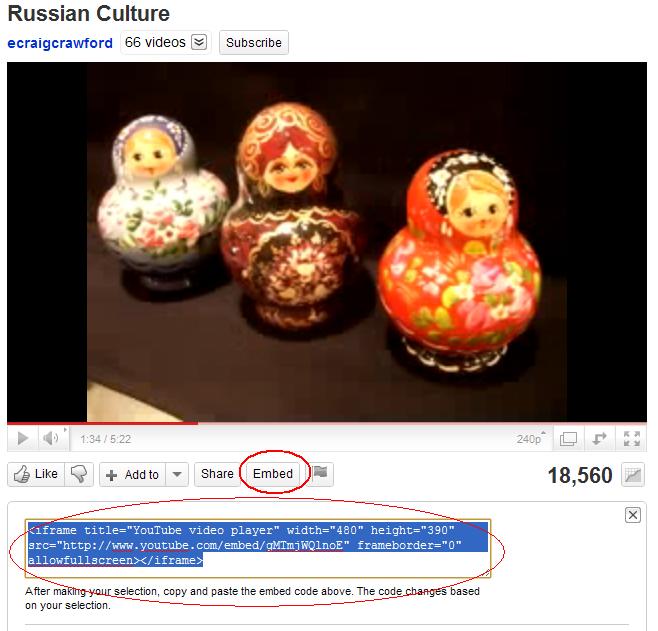Switch player to expanded size
This screenshot has height=631, width=658.
(x=599, y=439)
